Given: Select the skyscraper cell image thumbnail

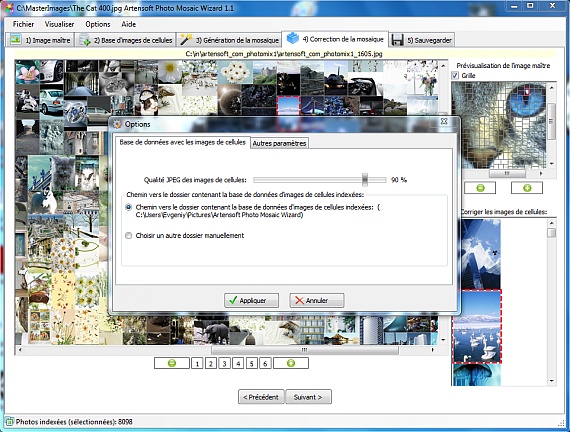Looking at the screenshot, I should tap(476, 254).
